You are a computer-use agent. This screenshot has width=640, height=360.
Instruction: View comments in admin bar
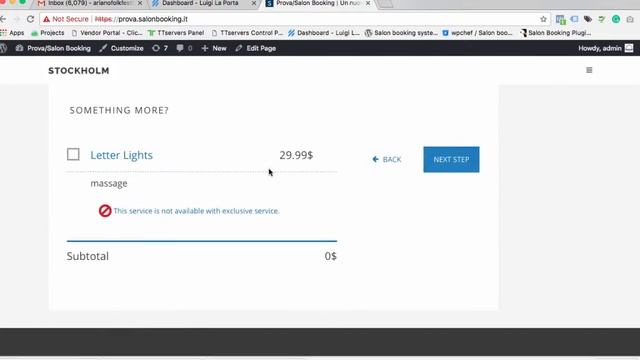[x=184, y=48]
